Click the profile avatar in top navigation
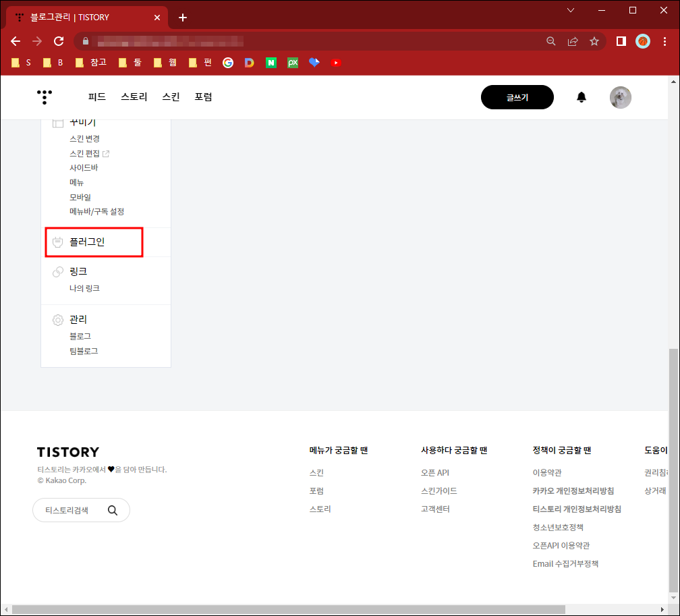 coord(620,97)
